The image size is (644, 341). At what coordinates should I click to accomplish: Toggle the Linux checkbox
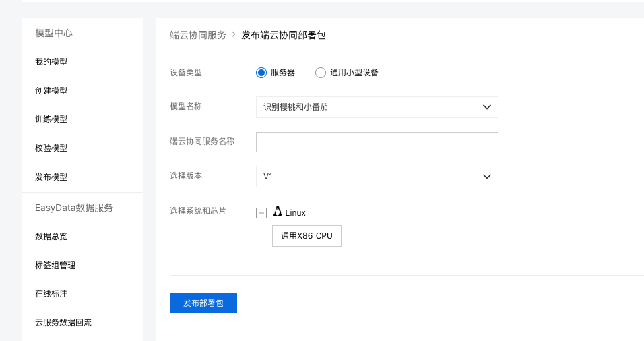point(261,213)
